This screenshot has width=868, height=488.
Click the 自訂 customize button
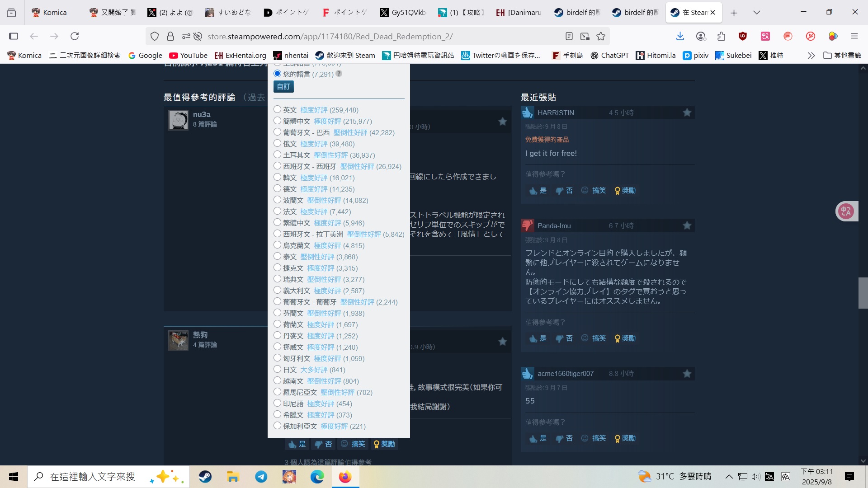click(x=283, y=86)
